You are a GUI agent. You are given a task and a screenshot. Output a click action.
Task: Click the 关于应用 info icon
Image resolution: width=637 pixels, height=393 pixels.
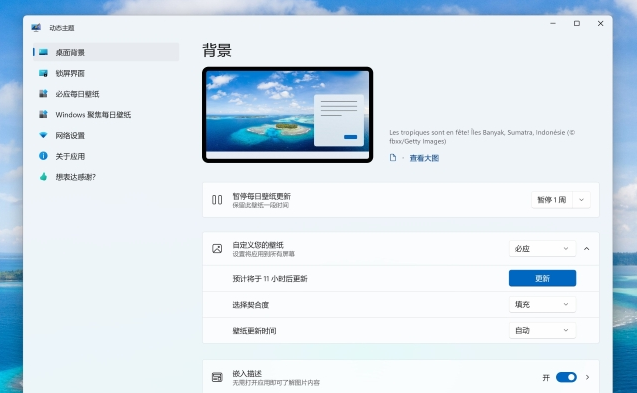pyautogui.click(x=43, y=156)
